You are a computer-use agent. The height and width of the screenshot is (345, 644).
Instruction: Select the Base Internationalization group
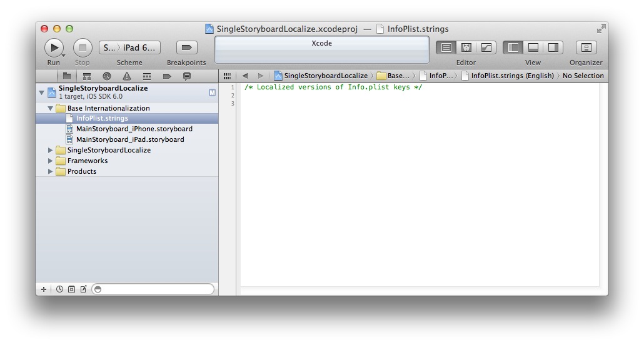[x=127, y=108]
